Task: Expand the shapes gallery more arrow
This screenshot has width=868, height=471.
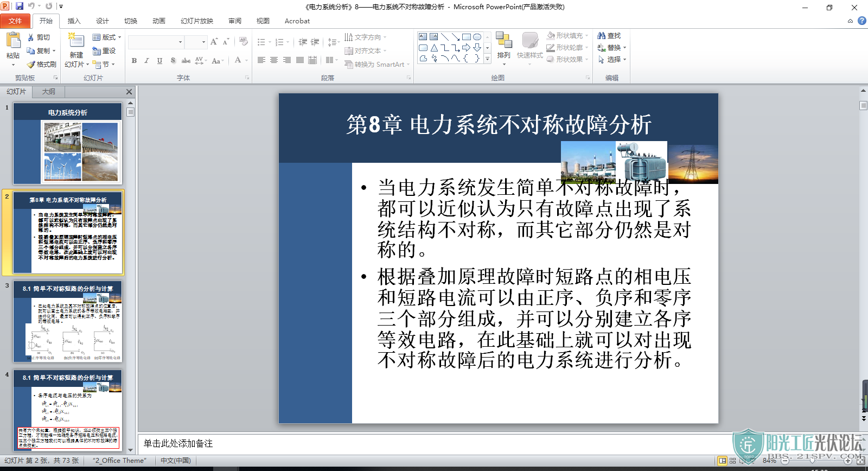Action: [x=487, y=59]
